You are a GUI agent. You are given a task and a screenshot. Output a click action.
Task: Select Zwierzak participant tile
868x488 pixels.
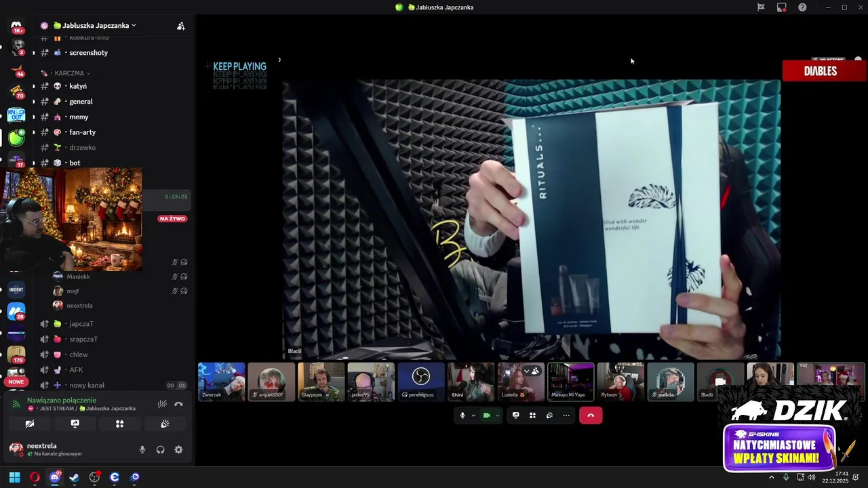pos(221,382)
